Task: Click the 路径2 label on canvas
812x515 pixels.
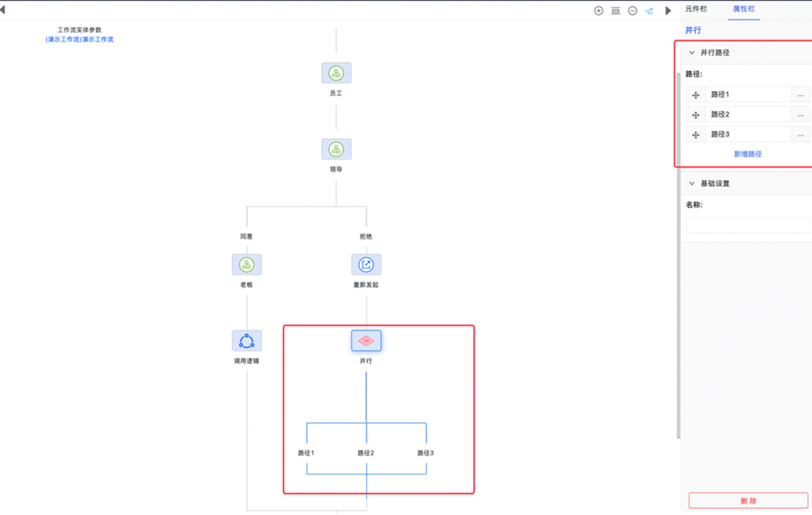Action: [x=366, y=453]
